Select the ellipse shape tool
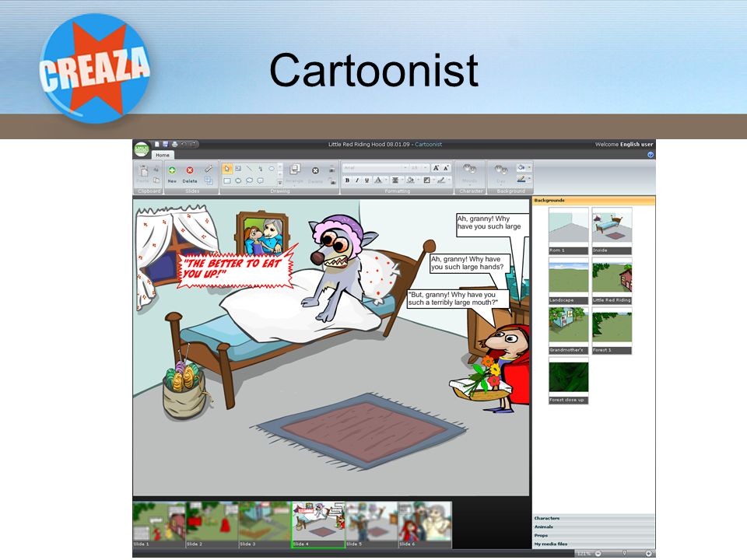Screen dimensions: 747x560 [x=272, y=169]
